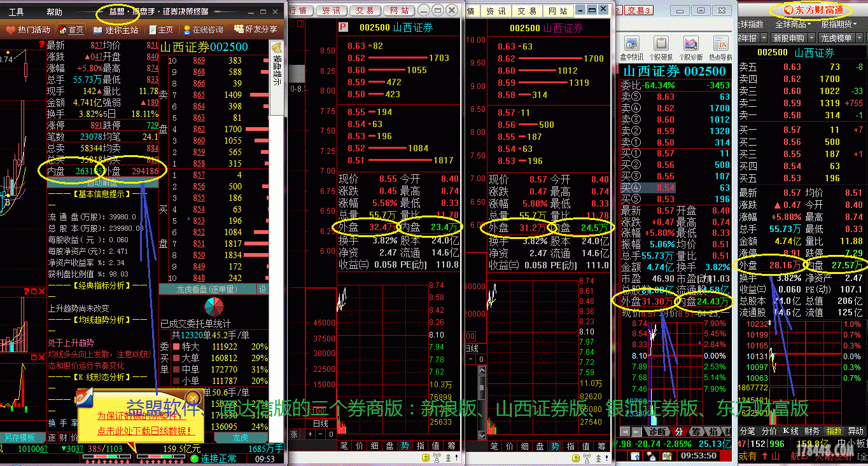Click 【基本信息提示】 section heading
The height and width of the screenshot is (466, 868).
coord(101,194)
